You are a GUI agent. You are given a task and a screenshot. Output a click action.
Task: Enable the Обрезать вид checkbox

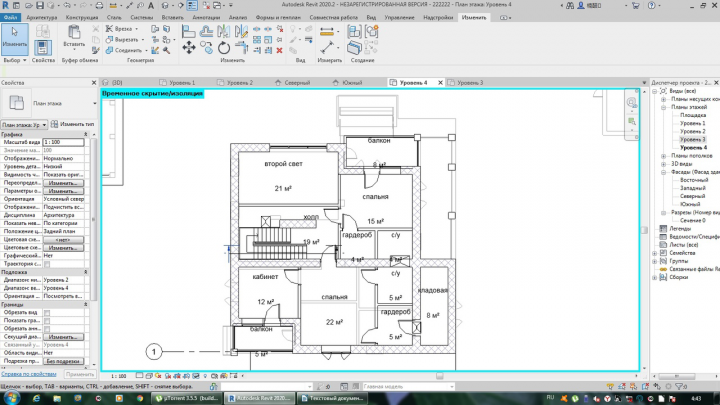click(x=47, y=313)
